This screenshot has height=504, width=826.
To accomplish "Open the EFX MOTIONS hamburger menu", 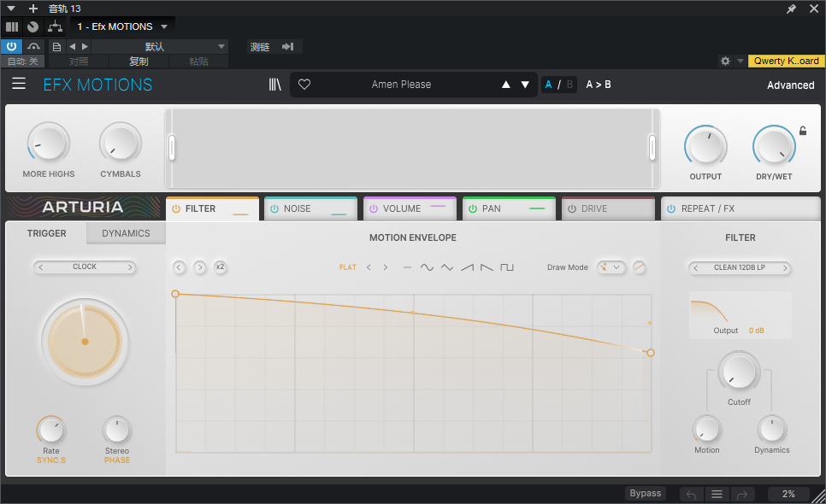I will tap(19, 84).
